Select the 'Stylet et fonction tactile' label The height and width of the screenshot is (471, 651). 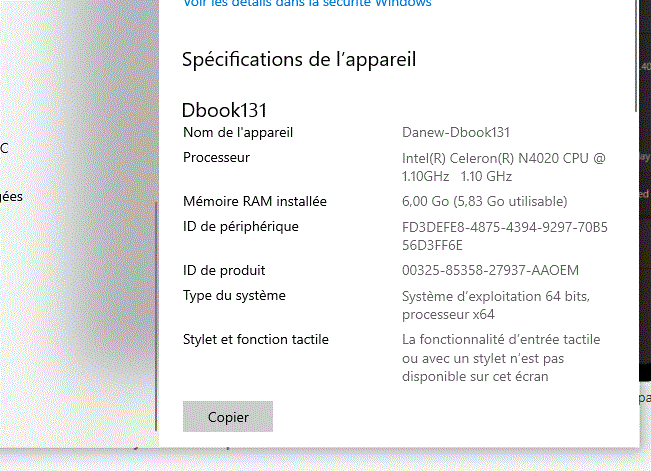[256, 339]
